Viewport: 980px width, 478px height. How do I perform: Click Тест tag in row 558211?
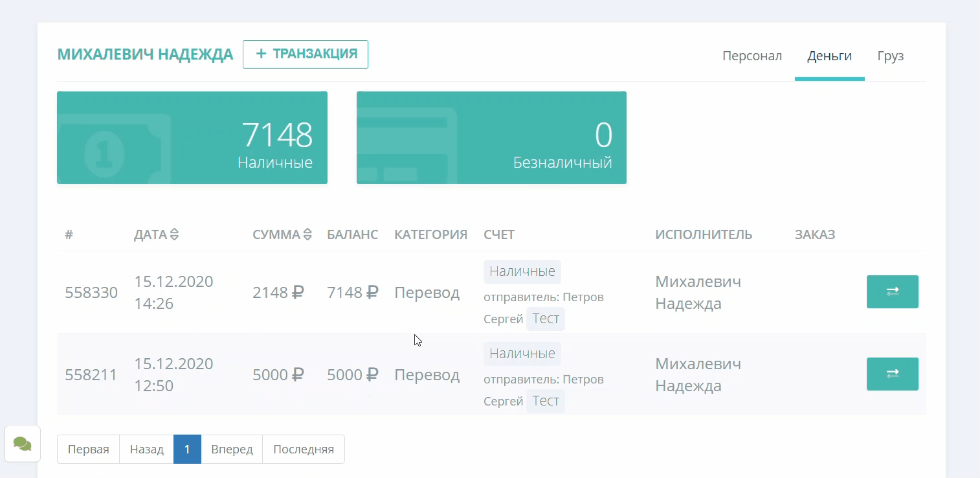point(546,401)
